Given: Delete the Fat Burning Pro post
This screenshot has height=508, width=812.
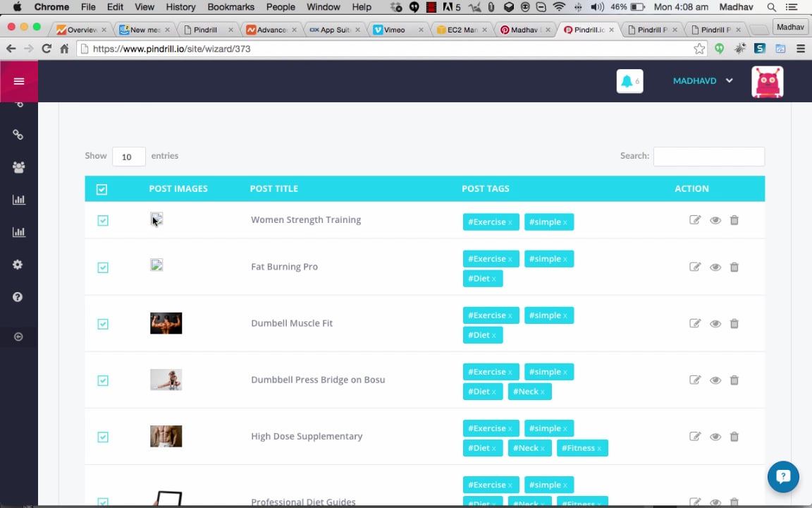Looking at the screenshot, I should (734, 267).
